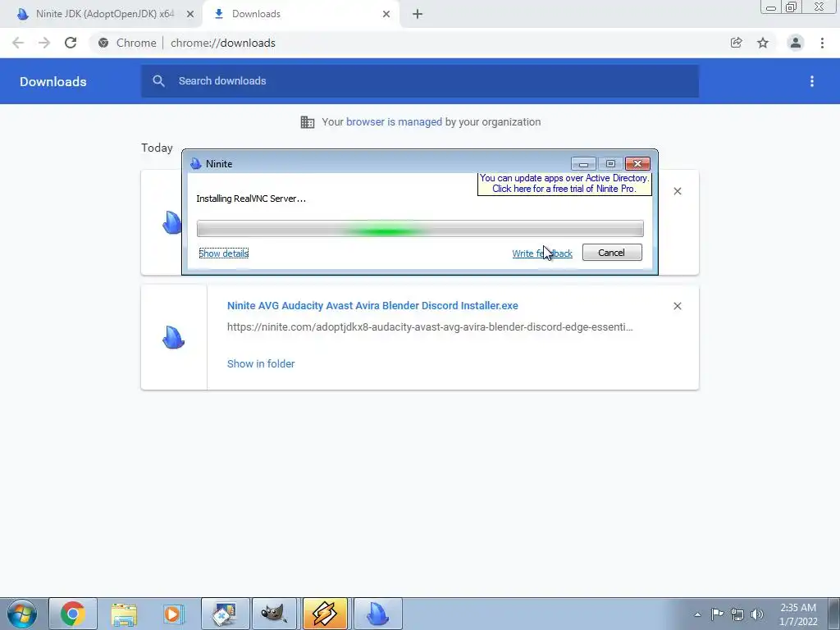Click the Ninite Pro free trial banner
This screenshot has width=840, height=630.
pyautogui.click(x=564, y=183)
